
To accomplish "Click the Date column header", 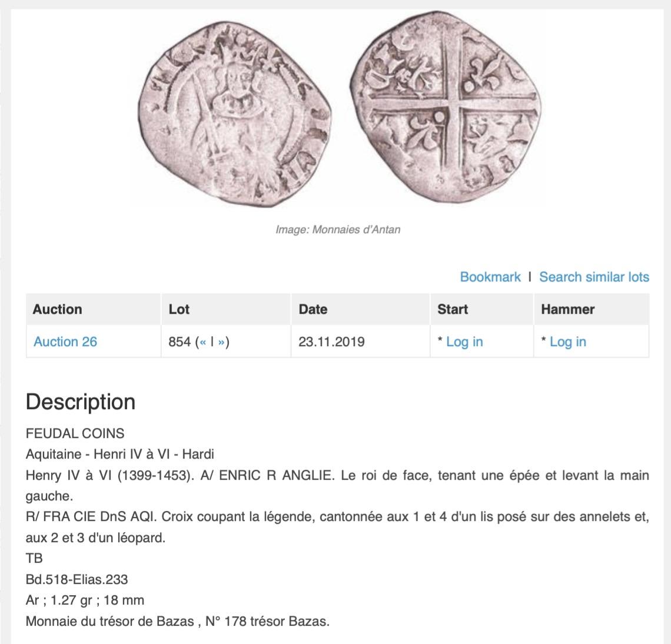I will (x=313, y=310).
